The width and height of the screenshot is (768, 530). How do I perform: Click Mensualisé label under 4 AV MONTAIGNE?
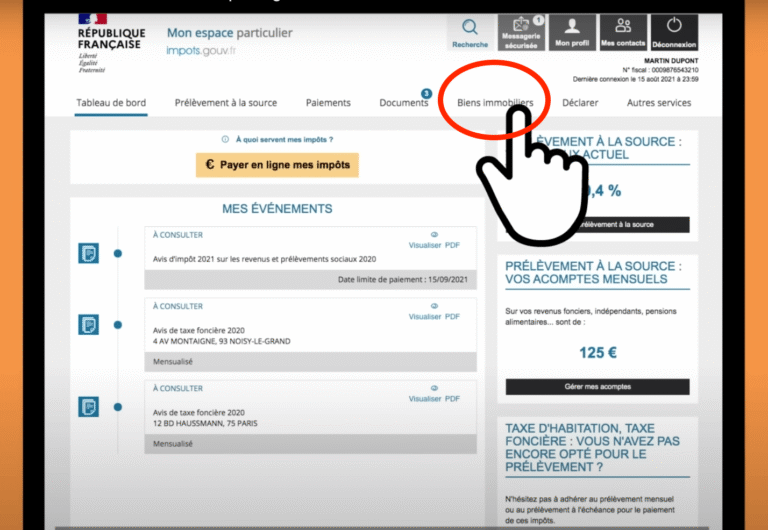click(x=173, y=361)
